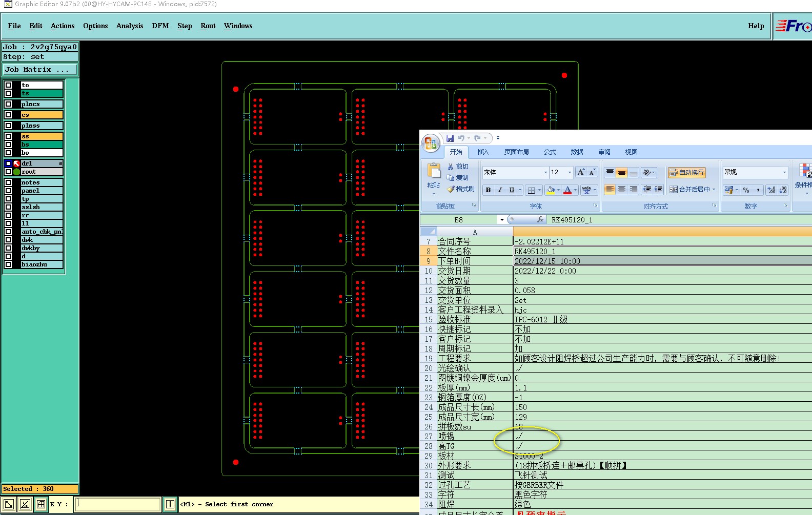The height and width of the screenshot is (515, 812).
Task: Click the yellow fill color swatch button
Action: click(x=550, y=190)
